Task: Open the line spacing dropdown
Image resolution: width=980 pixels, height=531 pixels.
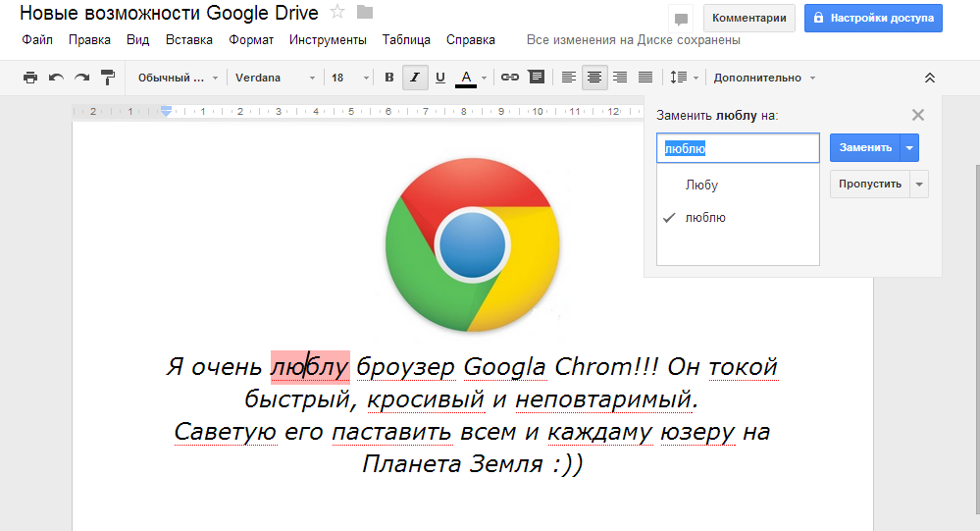Action: [x=684, y=78]
